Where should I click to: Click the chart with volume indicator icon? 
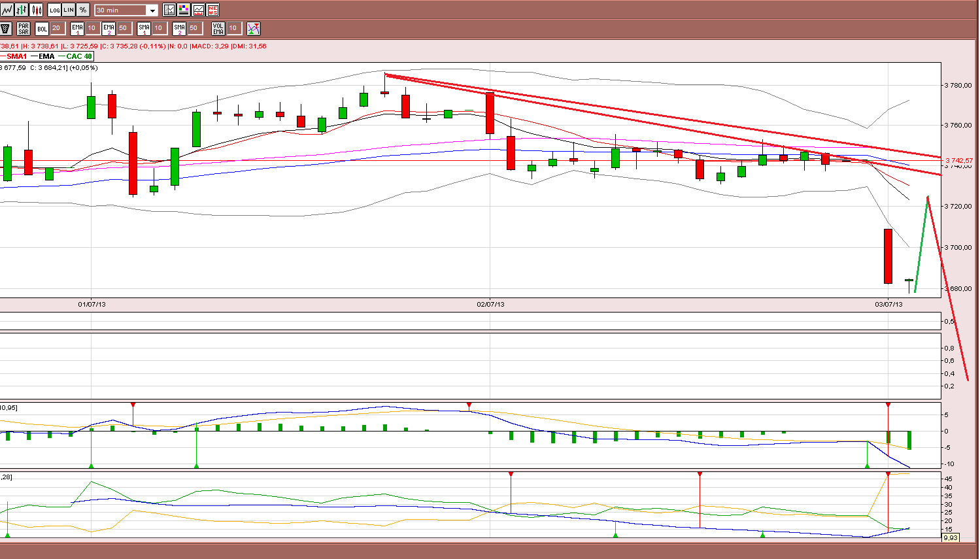[x=198, y=10]
